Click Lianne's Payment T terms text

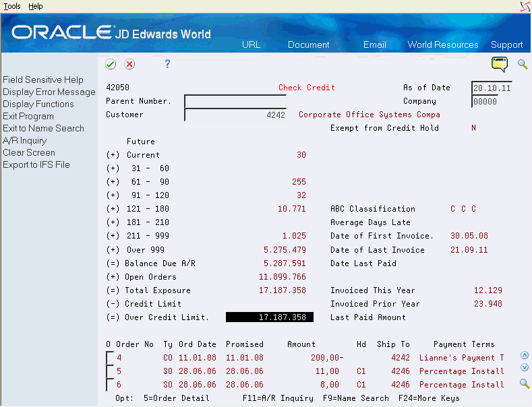point(462,358)
